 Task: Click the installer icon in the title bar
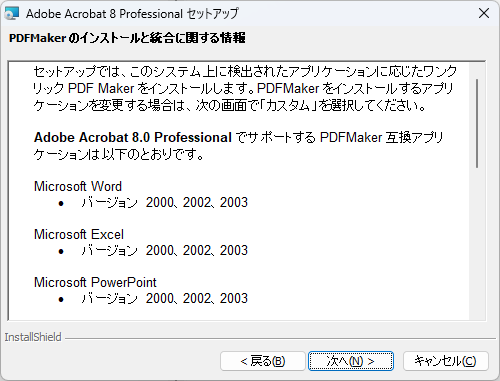11,13
